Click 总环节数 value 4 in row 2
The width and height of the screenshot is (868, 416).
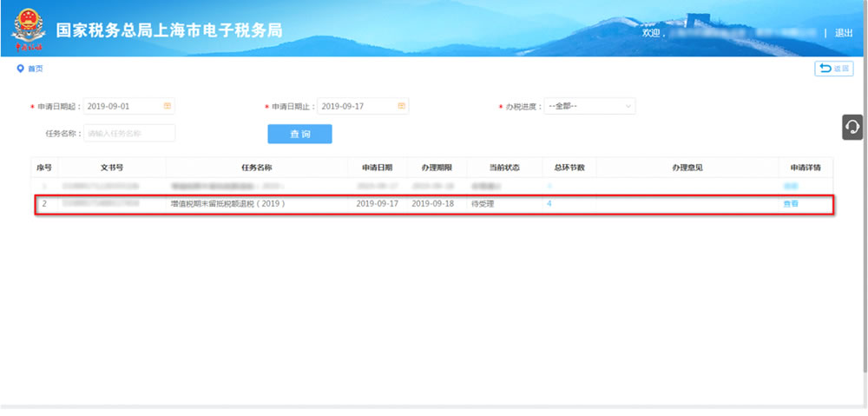pyautogui.click(x=549, y=204)
